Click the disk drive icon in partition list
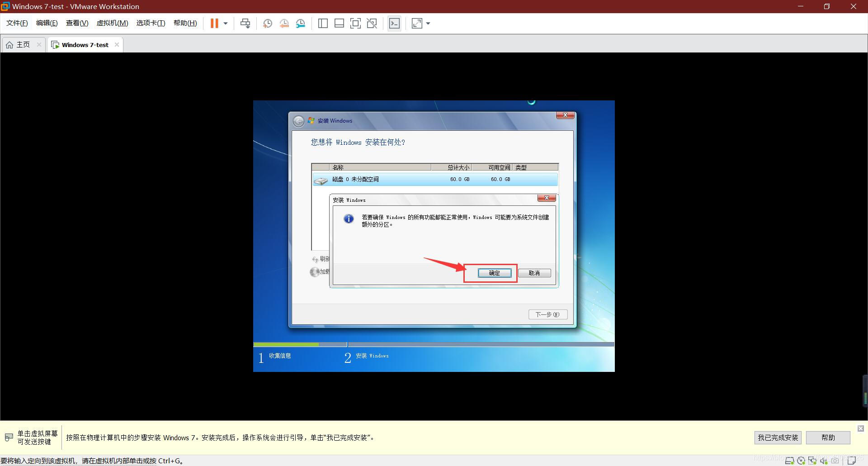Viewport: 868px width, 466px height. coord(321,181)
